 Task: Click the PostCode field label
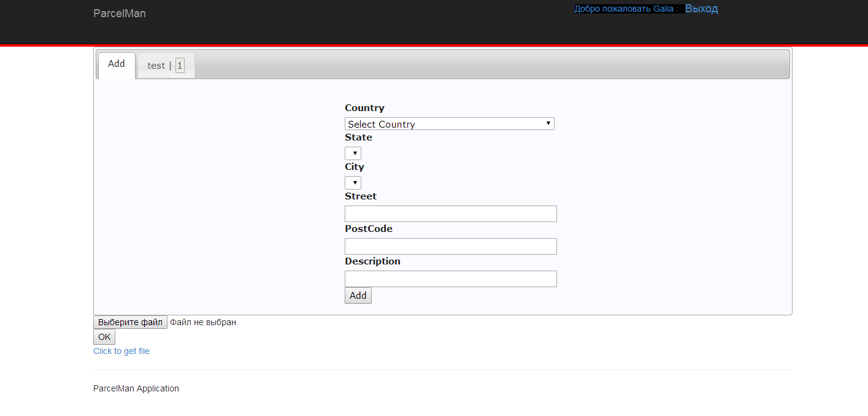click(x=369, y=229)
